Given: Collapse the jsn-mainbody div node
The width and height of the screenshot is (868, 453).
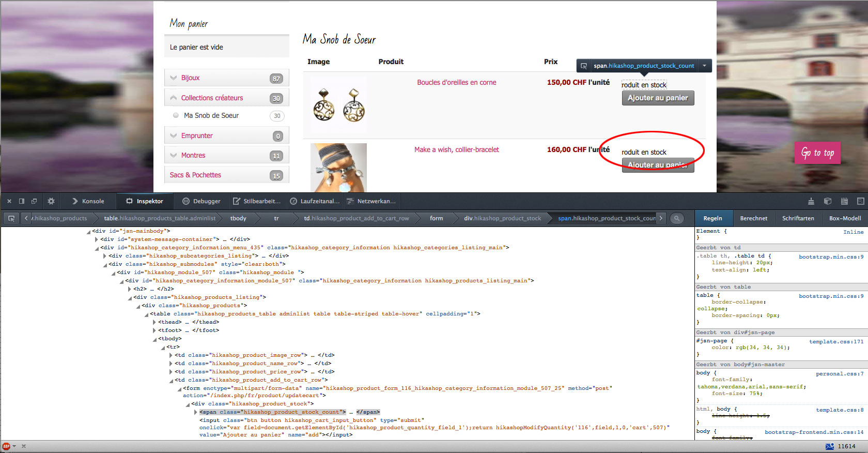Looking at the screenshot, I should point(88,232).
